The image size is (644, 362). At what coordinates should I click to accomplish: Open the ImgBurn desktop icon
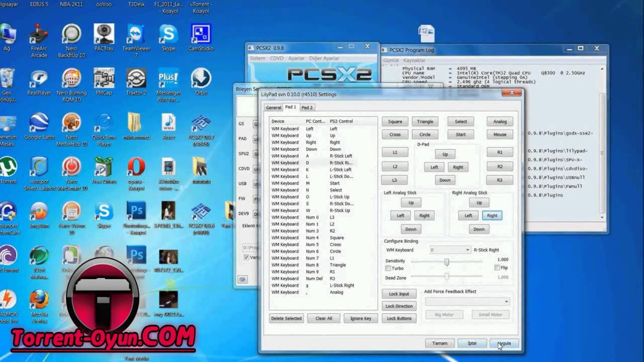click(x=39, y=215)
